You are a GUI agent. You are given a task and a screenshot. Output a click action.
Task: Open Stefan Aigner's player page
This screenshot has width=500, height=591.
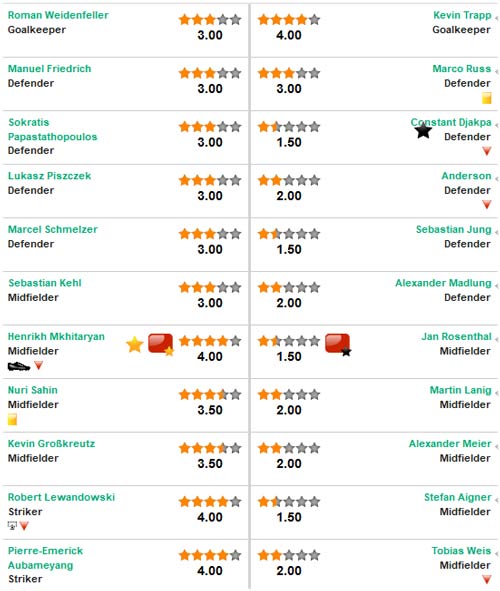[458, 497]
